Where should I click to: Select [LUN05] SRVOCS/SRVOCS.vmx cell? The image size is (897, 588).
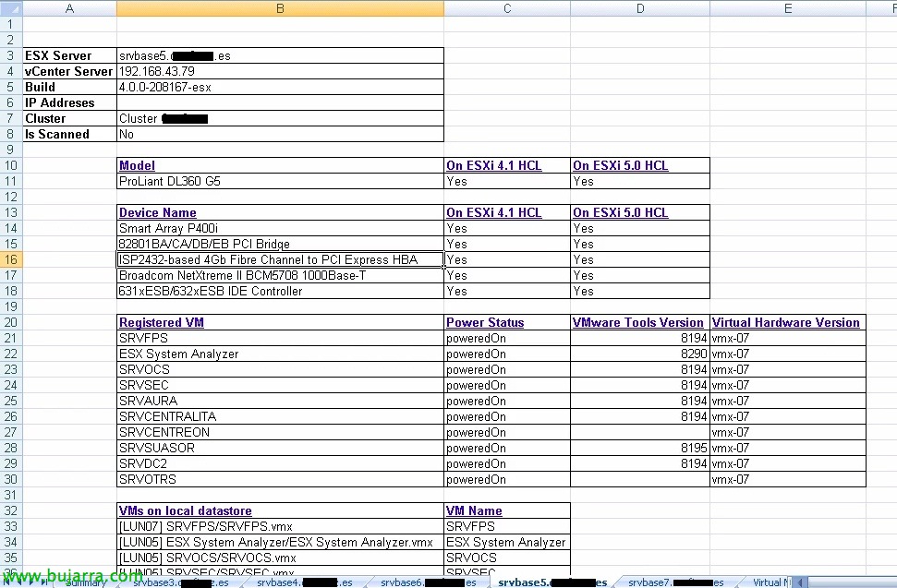(x=280, y=558)
